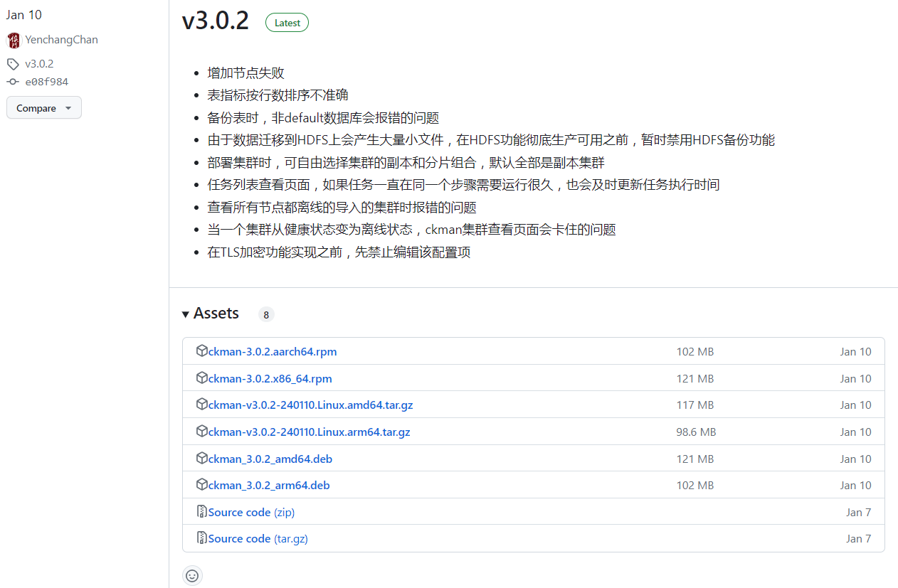Image resolution: width=898 pixels, height=588 pixels.
Task: Click the zip file icon for Source code (zip)
Action: (x=201, y=512)
